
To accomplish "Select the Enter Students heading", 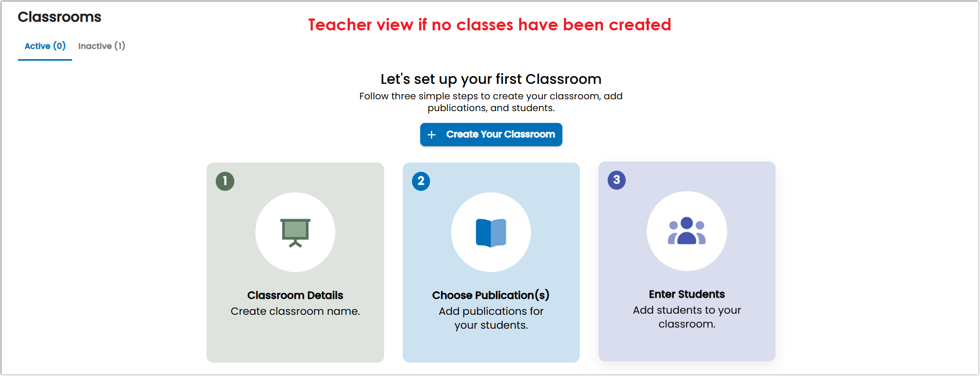I will (686, 294).
